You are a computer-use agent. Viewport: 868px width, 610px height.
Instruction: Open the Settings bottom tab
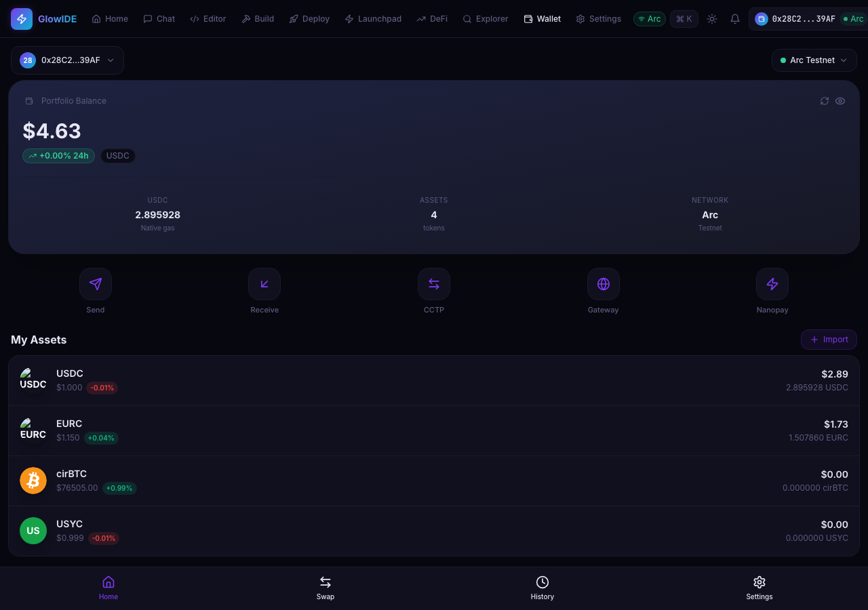759,588
